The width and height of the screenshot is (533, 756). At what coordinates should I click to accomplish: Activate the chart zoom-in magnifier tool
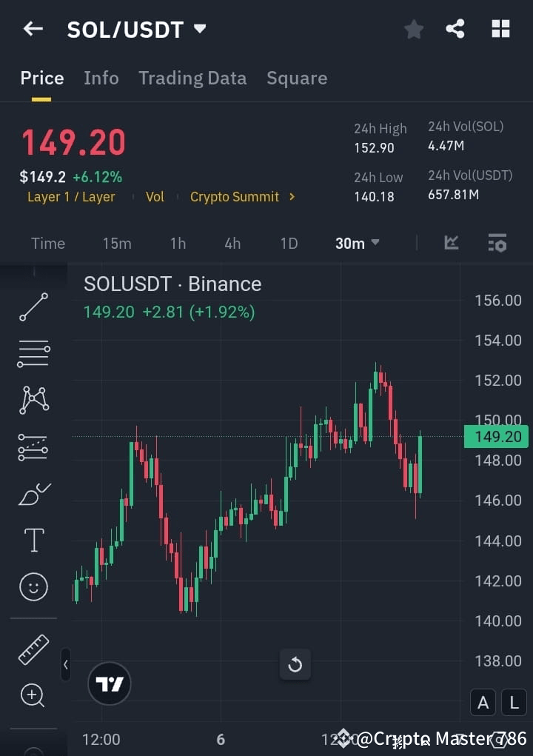point(33,696)
